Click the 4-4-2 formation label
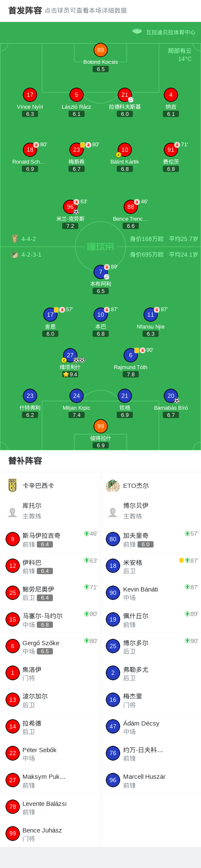Image resolution: width=201 pixels, height=868 pixels. (x=29, y=239)
